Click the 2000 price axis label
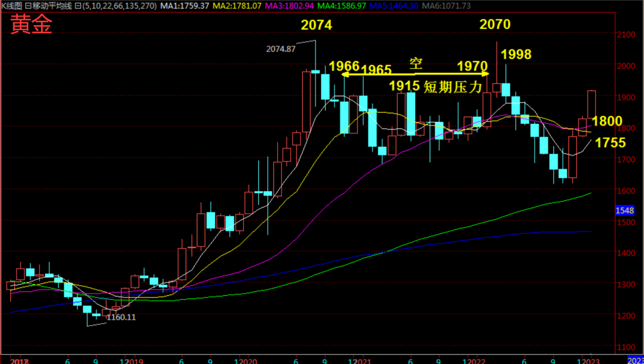The width and height of the screenshot is (644, 364). coord(626,66)
